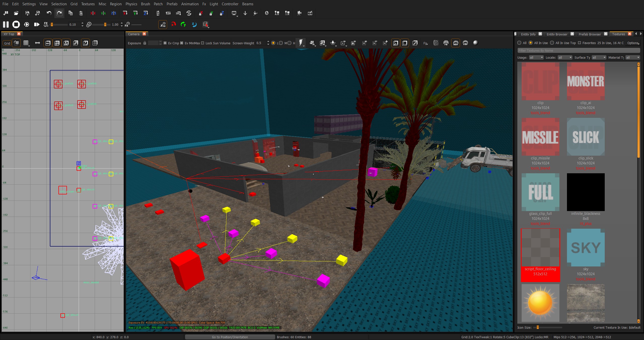Click the Lock Y axis icon
Image resolution: width=644 pixels, height=340 pixels.
pos(211,13)
